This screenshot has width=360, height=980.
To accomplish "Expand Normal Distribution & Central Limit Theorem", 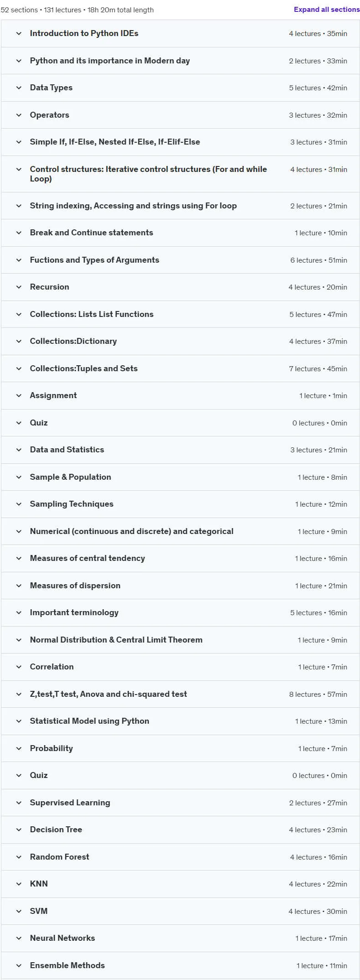I will click(x=180, y=640).
